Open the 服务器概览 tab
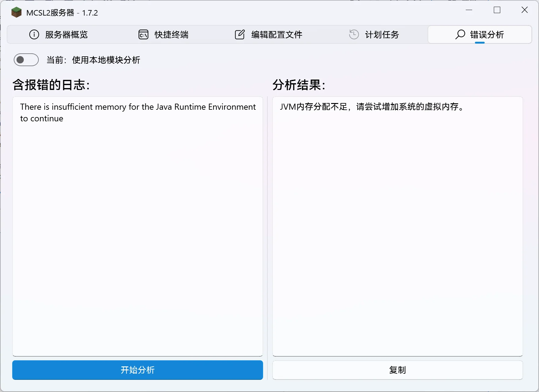The width and height of the screenshot is (539, 392). [66, 34]
